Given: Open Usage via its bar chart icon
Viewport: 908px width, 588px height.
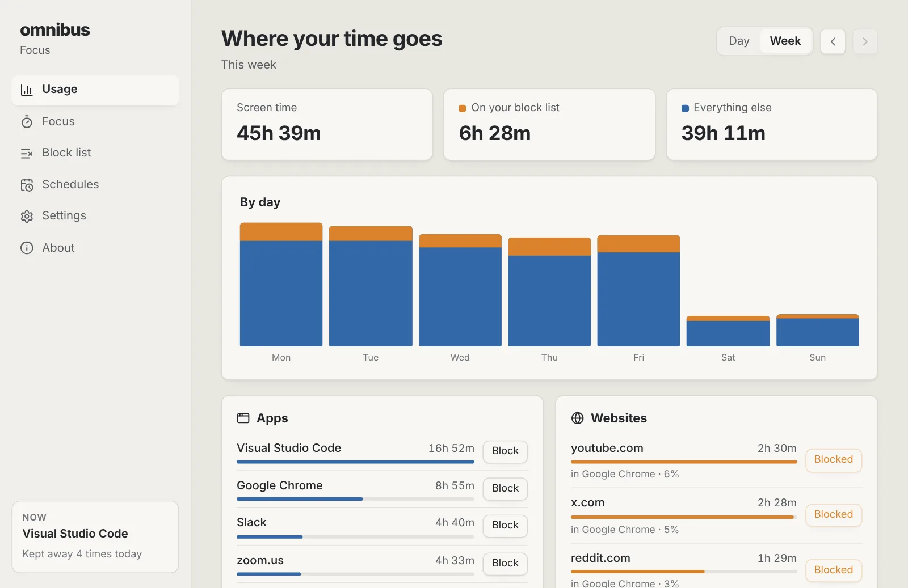Looking at the screenshot, I should tap(27, 90).
